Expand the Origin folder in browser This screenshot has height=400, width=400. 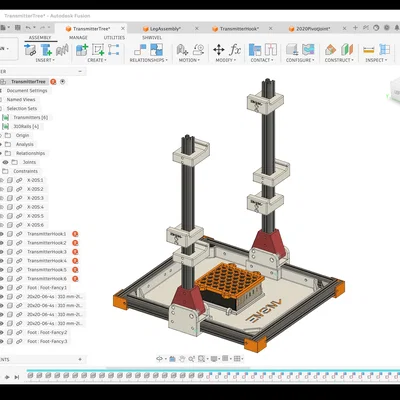click(x=1, y=135)
